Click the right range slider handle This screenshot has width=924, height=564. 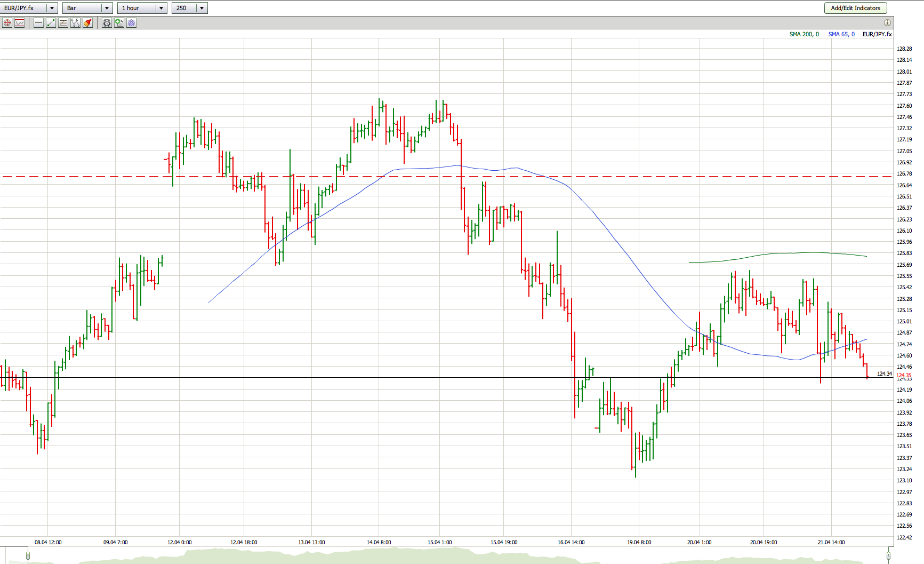point(888,556)
